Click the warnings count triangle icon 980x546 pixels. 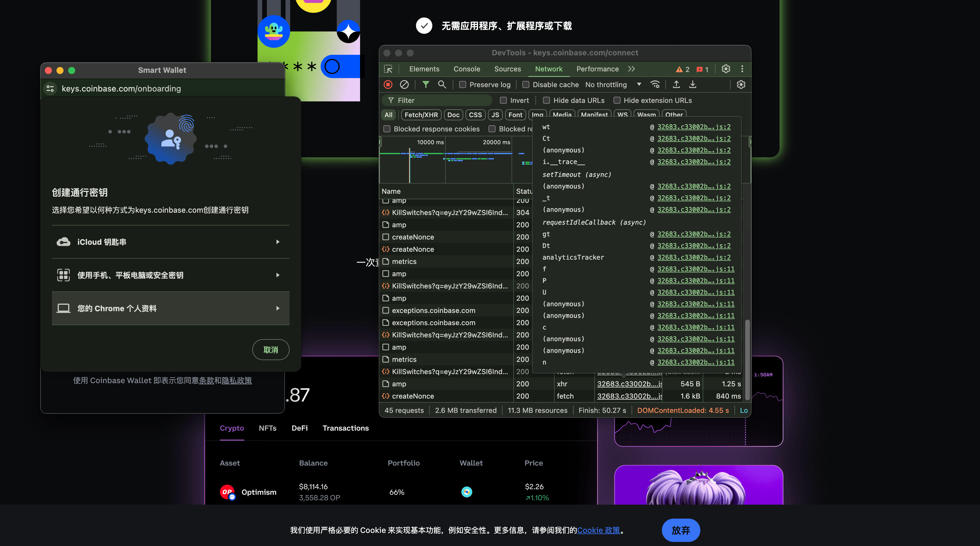point(679,69)
